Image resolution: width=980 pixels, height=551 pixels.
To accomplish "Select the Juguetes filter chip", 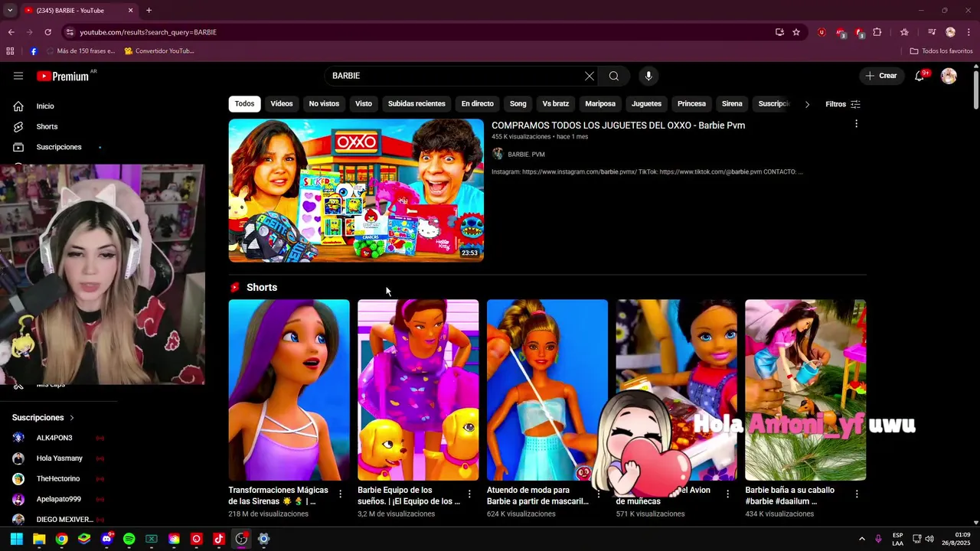I will [646, 104].
